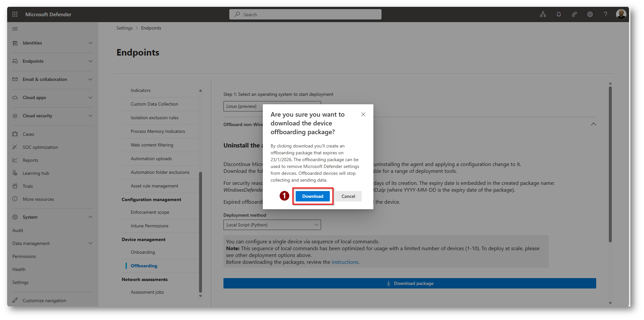Confirm Download in the dialog
The height and width of the screenshot is (320, 644).
pyautogui.click(x=313, y=196)
